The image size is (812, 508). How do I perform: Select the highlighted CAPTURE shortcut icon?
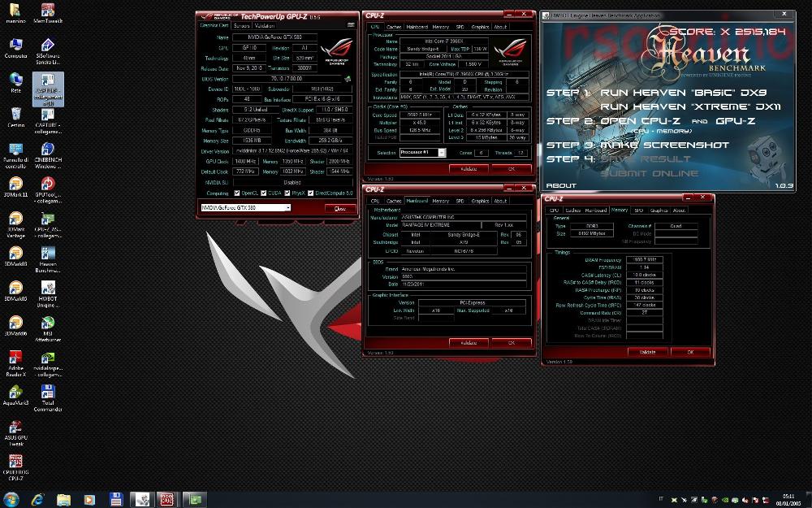pos(48,89)
